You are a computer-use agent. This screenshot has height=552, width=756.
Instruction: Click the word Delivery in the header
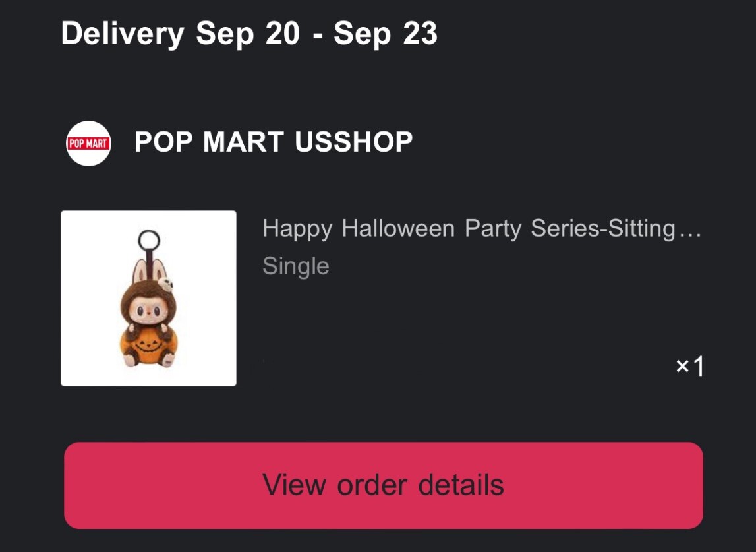click(x=123, y=33)
